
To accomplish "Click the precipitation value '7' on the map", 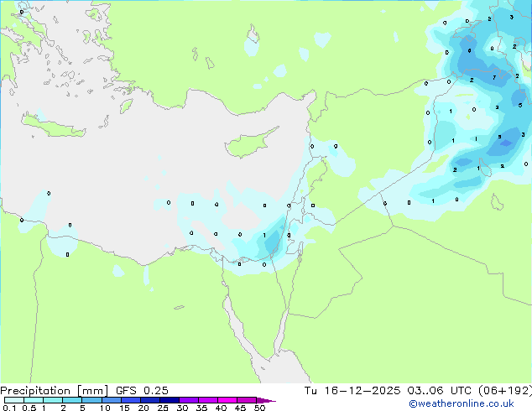I will pos(494,78).
